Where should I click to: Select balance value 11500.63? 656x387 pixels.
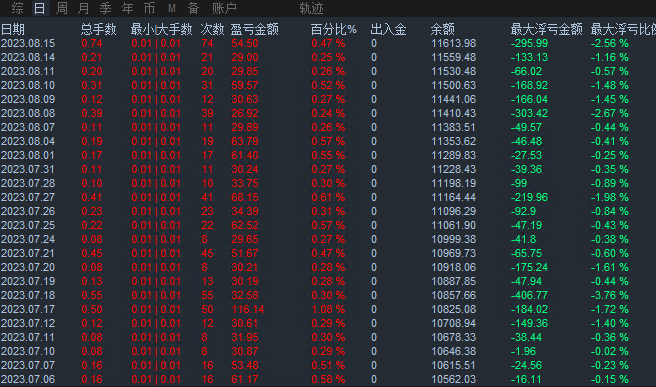click(454, 85)
